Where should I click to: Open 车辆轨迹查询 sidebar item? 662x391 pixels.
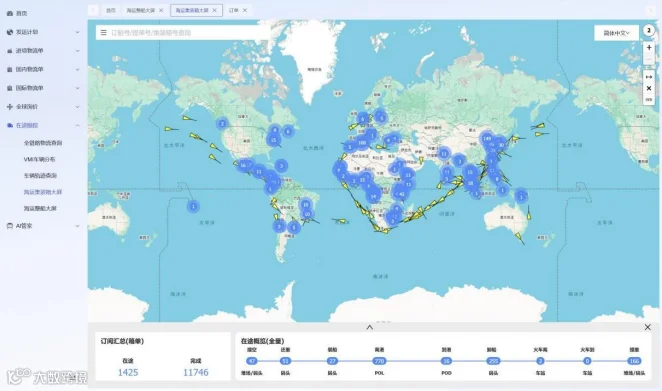pos(40,176)
